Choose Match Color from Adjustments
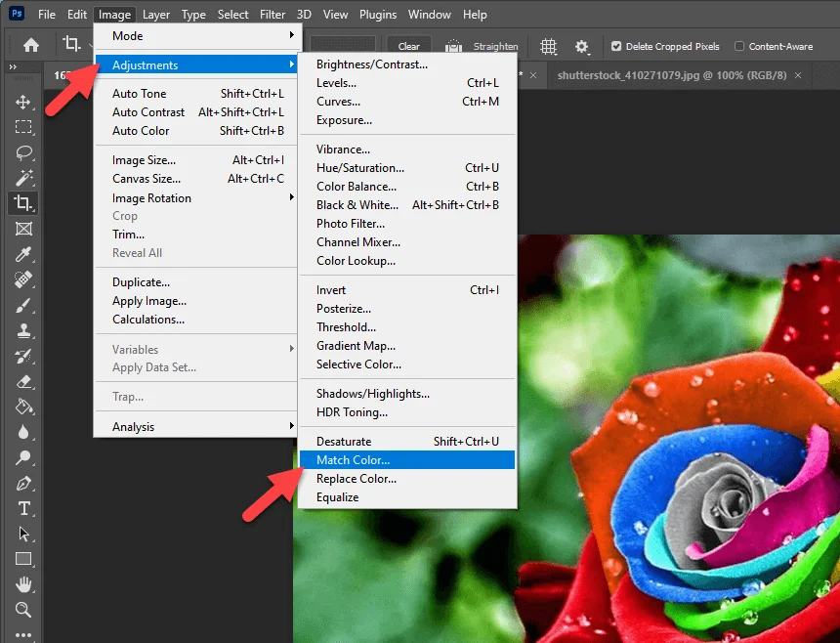Image resolution: width=840 pixels, height=643 pixels. (x=407, y=459)
